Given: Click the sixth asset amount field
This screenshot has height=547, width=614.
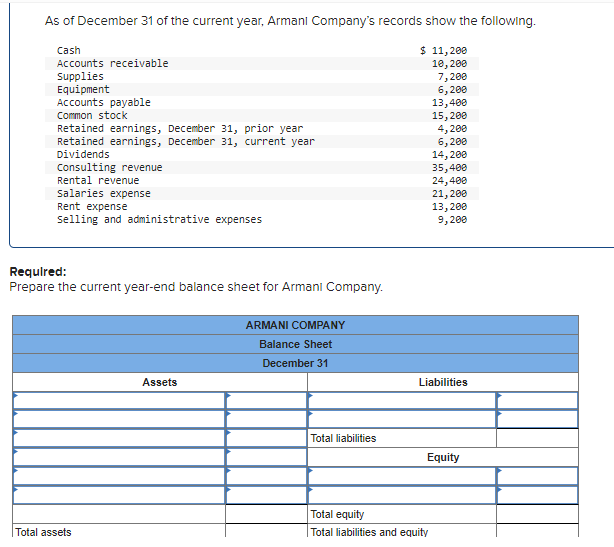Looking at the screenshot, I should click(266, 495).
